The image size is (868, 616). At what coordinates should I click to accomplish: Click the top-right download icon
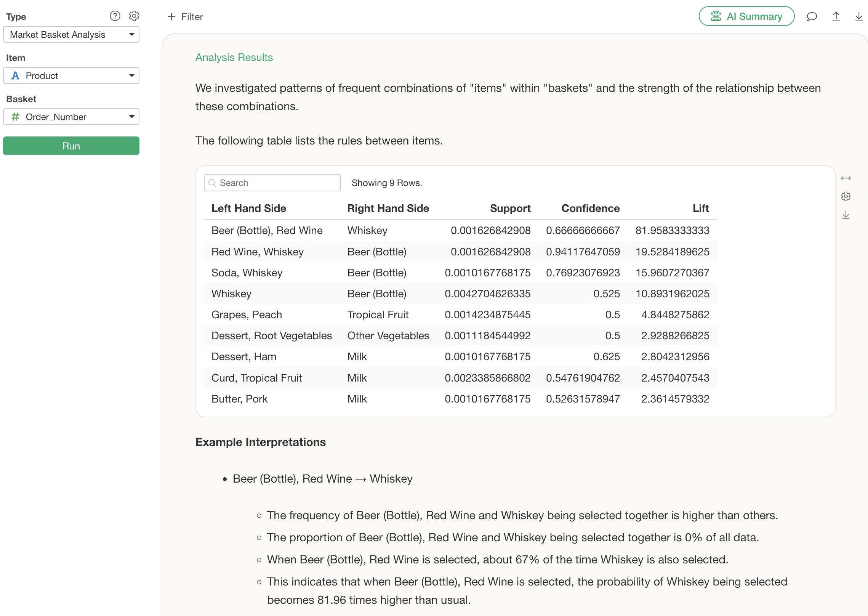[858, 16]
